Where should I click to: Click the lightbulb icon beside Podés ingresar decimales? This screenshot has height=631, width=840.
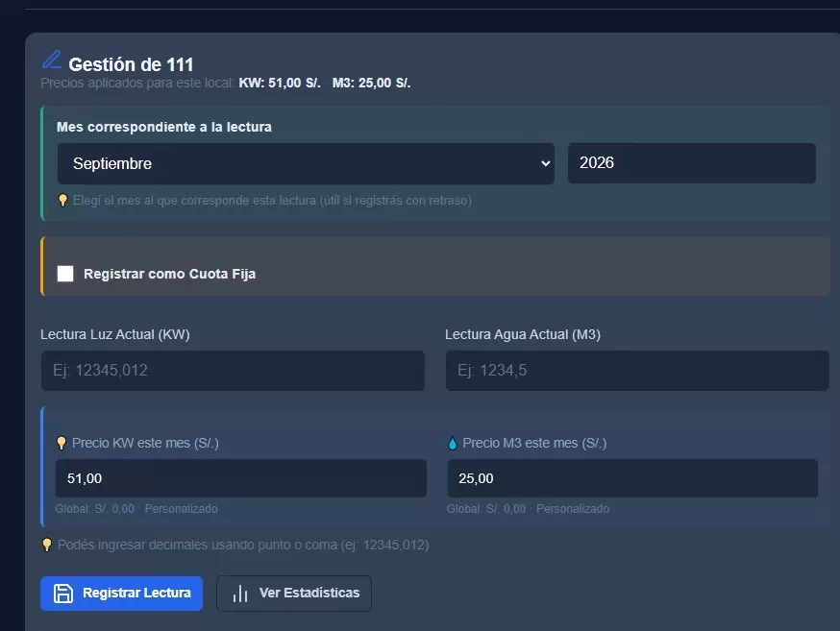click(x=47, y=545)
